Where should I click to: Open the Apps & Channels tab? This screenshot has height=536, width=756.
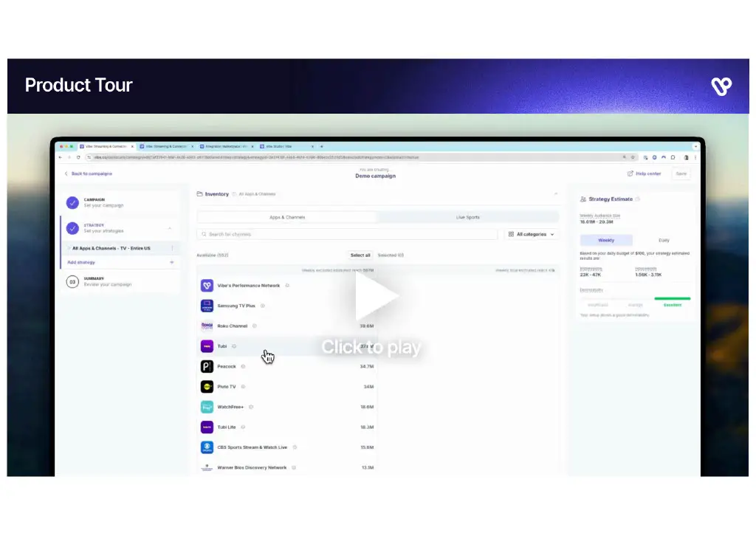point(287,217)
